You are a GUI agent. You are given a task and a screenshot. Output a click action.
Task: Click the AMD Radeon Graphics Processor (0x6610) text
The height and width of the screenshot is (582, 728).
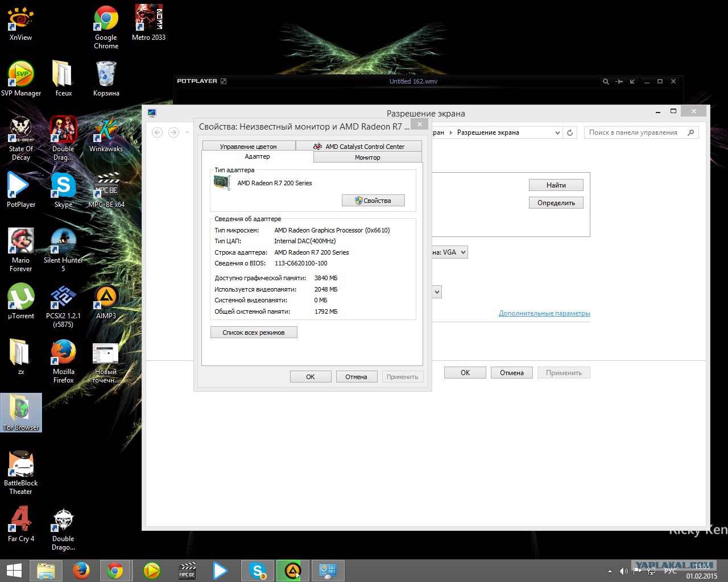pyautogui.click(x=332, y=230)
